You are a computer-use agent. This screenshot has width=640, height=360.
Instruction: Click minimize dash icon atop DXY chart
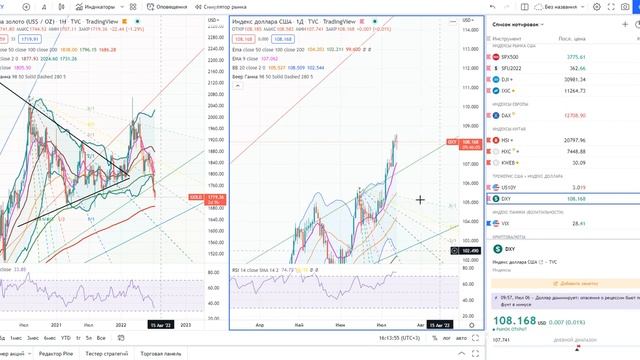click(x=453, y=21)
